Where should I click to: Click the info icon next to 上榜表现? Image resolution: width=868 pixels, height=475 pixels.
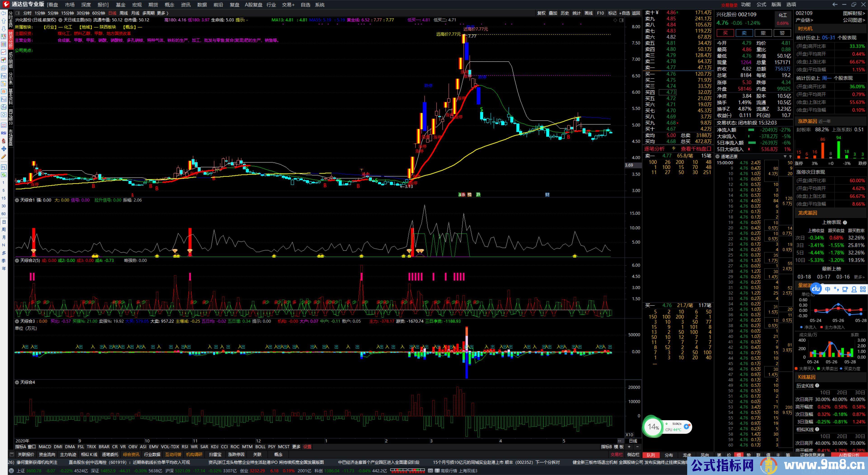(x=845, y=223)
